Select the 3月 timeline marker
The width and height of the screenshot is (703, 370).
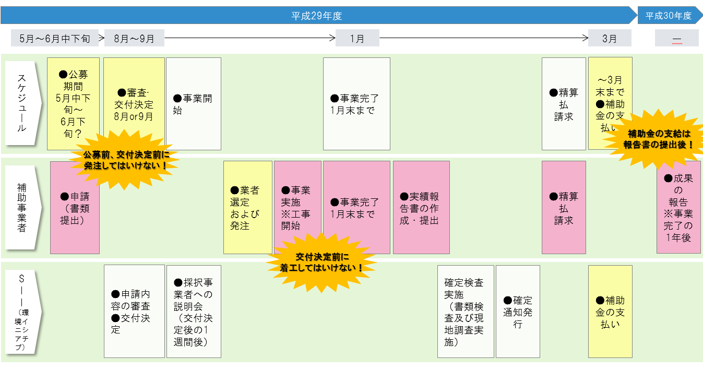[609, 39]
